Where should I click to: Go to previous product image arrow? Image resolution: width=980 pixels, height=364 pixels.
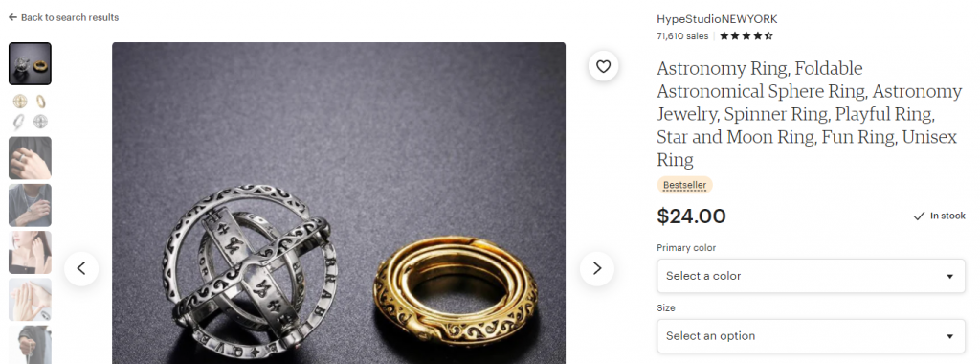point(81,269)
